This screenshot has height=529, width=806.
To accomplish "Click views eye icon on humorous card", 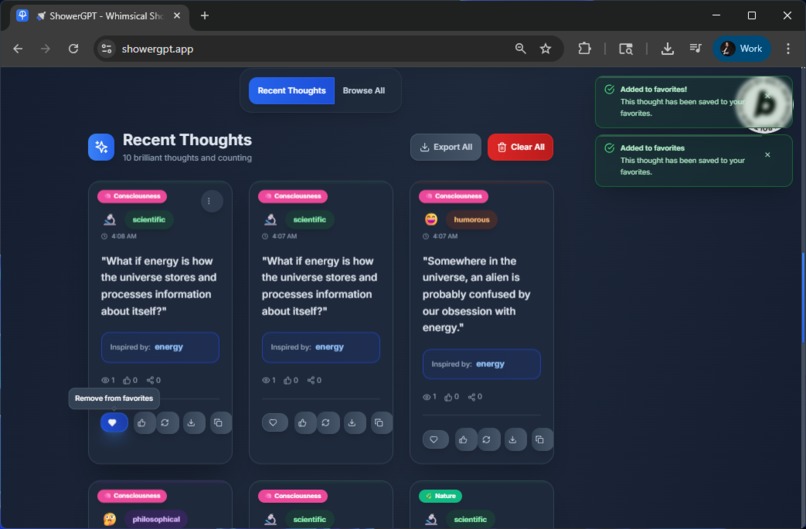I will click(x=427, y=397).
